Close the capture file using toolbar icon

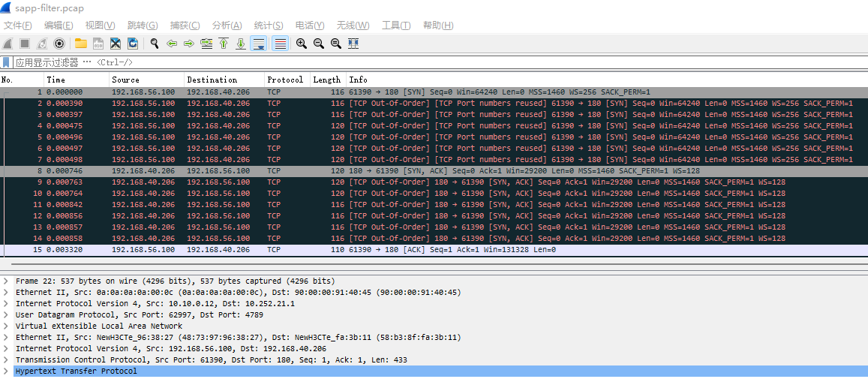click(x=116, y=44)
